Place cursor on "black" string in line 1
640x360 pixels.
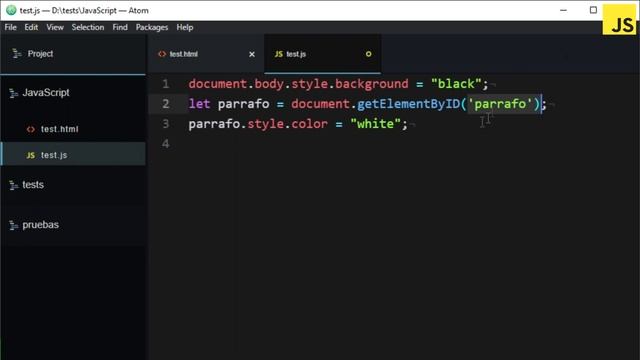pos(456,84)
